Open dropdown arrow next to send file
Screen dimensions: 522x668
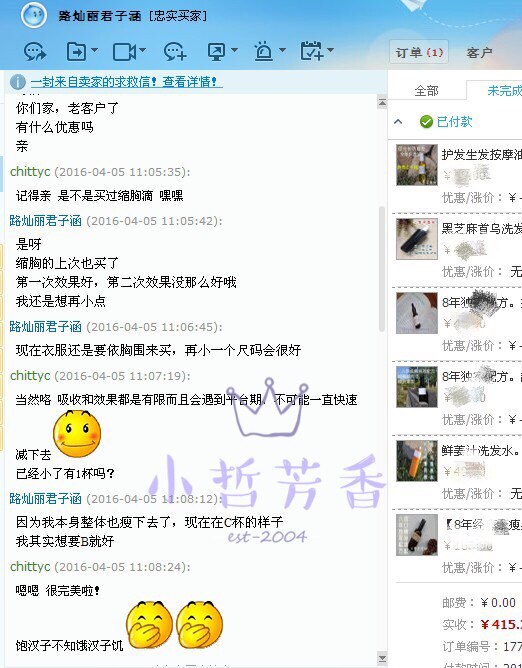[x=95, y=50]
